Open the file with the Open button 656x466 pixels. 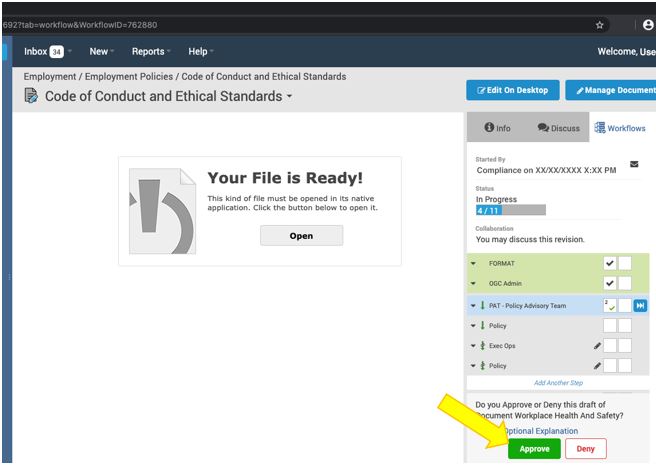click(301, 236)
